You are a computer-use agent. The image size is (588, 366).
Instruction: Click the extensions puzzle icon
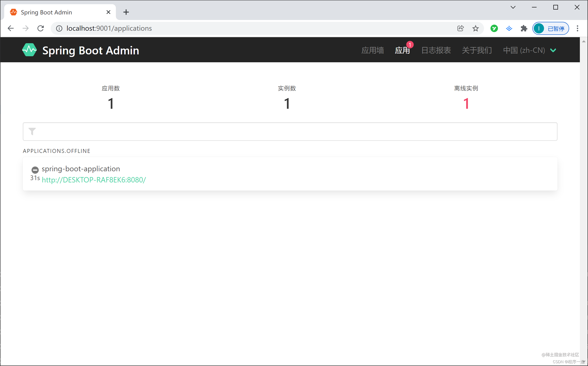[524, 28]
